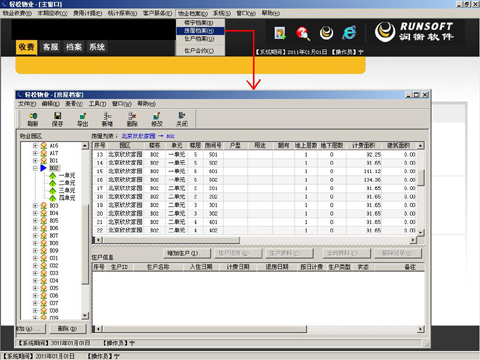Click the 新增 add-record toolbar icon
The width and height of the screenshot is (480, 360).
(107, 116)
